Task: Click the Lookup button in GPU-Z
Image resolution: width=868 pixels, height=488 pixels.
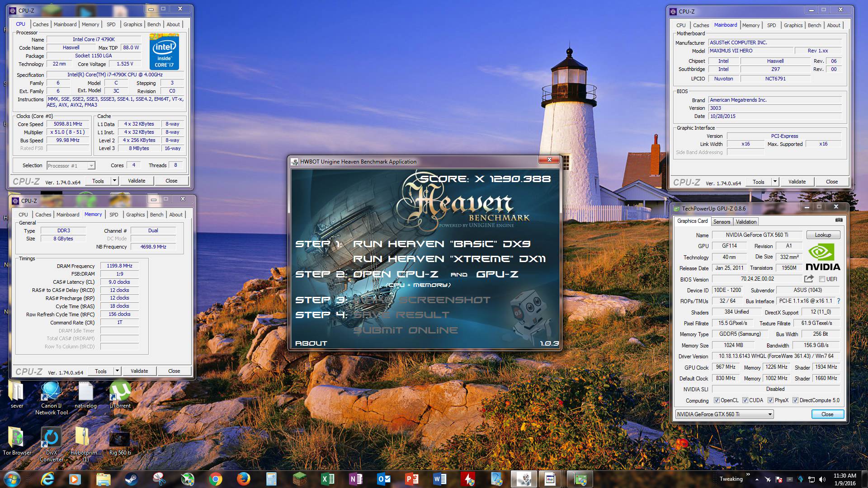Action: pyautogui.click(x=823, y=235)
